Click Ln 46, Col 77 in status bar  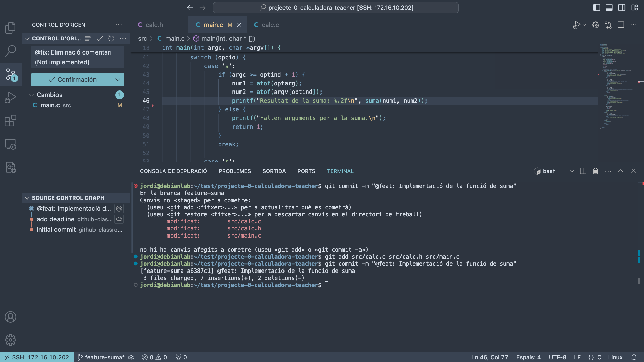pos(490,357)
